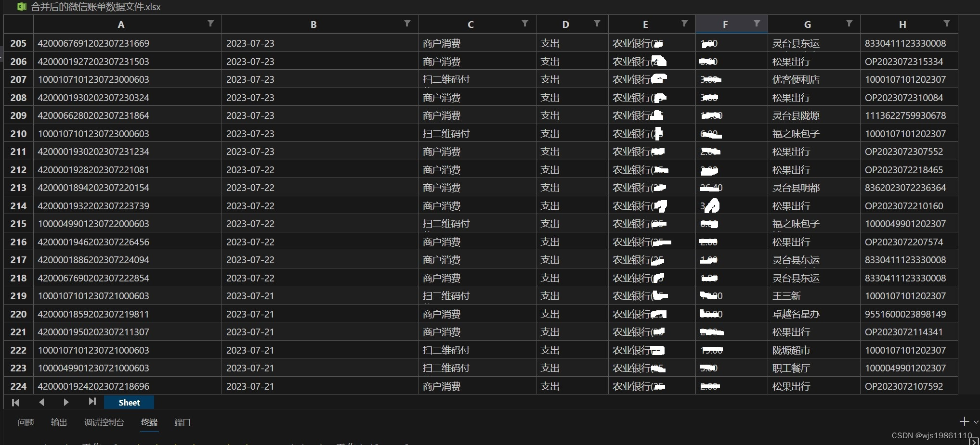Click cell 灵台县明都 in column G
Screen dimensions: 980x445
tap(814, 188)
